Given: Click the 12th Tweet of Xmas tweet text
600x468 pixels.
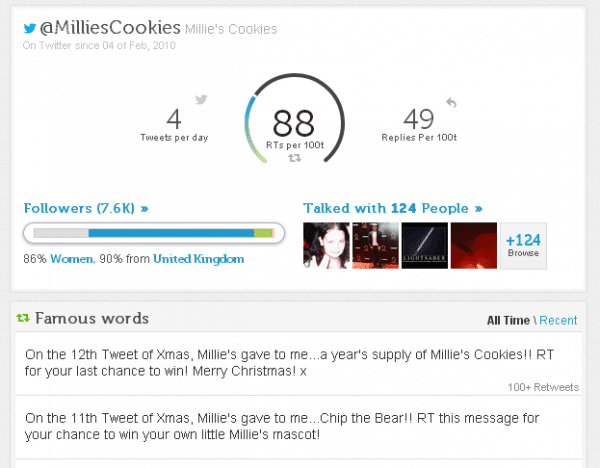Looking at the screenshot, I should pyautogui.click(x=289, y=363).
